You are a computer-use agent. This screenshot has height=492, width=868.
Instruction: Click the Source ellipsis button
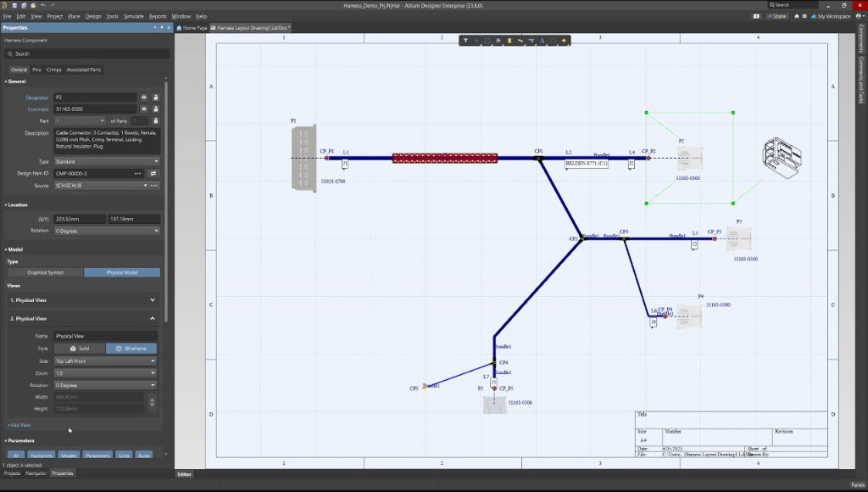154,186
